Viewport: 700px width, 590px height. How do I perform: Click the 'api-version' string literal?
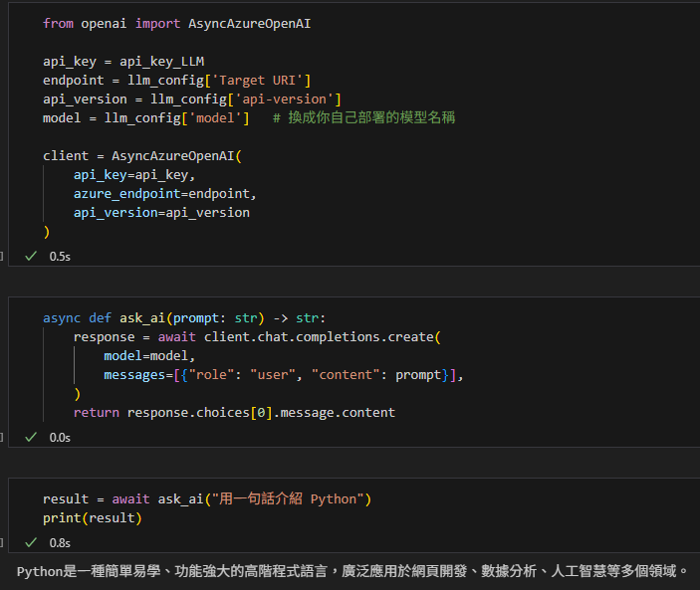284,99
